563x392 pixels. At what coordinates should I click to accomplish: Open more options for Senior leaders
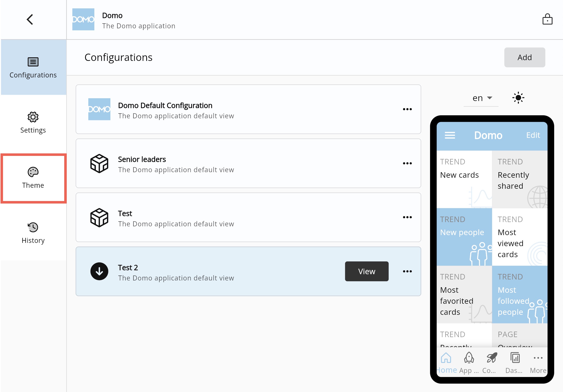click(407, 163)
